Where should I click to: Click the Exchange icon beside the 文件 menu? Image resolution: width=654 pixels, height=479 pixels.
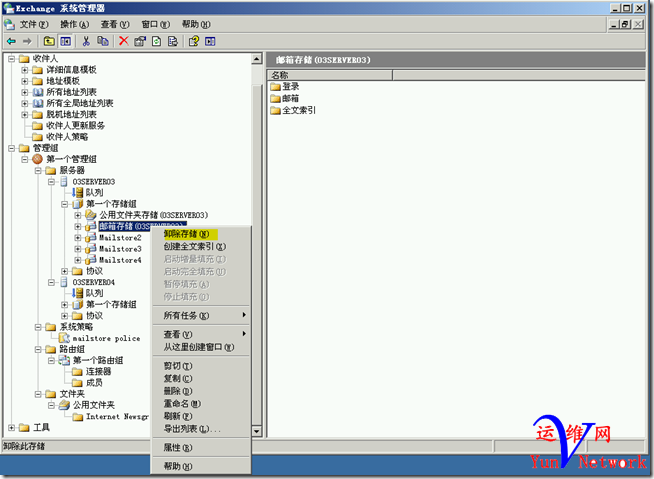tap(10, 24)
